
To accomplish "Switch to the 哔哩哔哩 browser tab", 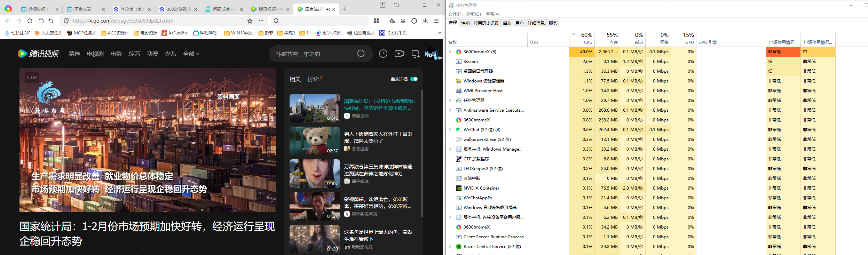I will pos(39,9).
